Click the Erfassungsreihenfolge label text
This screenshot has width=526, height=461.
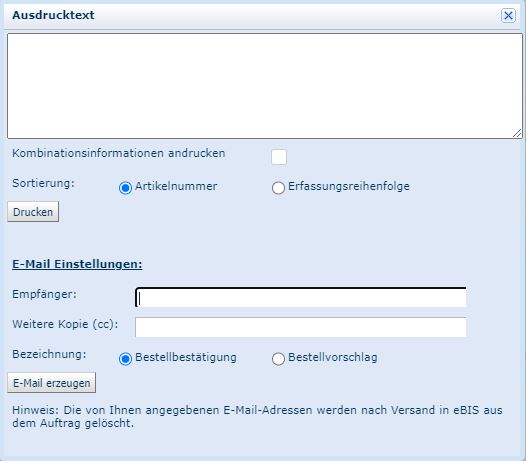[x=349, y=186]
